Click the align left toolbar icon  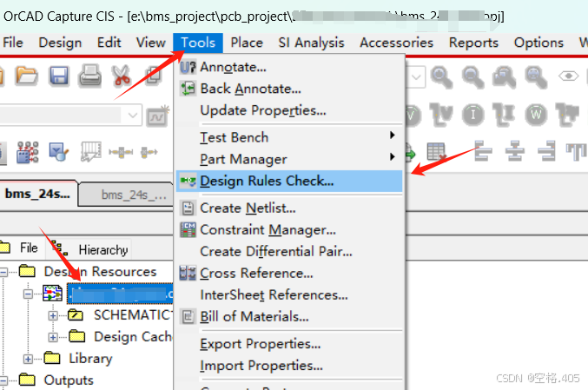pyautogui.click(x=483, y=151)
